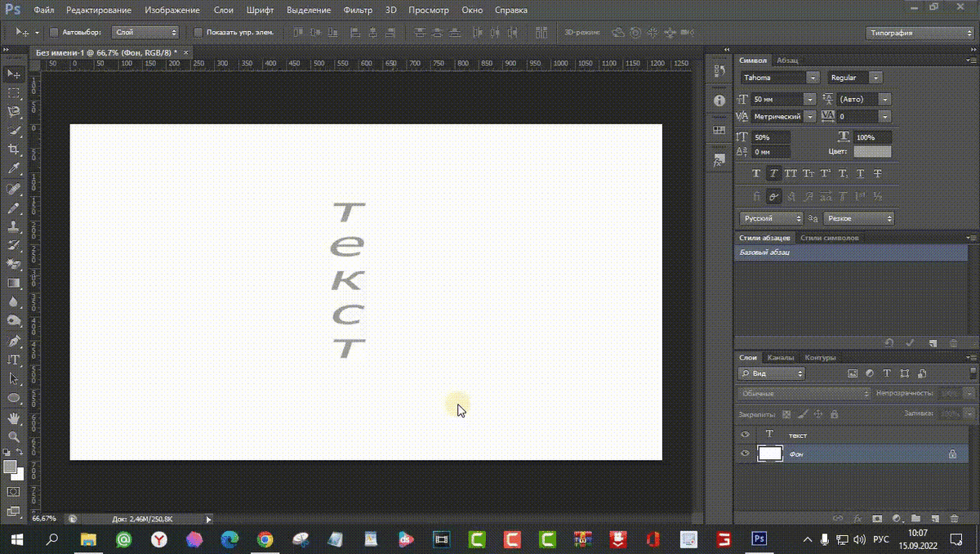Toggle Underline style
Viewport: 980px width, 554px height.
click(x=860, y=173)
